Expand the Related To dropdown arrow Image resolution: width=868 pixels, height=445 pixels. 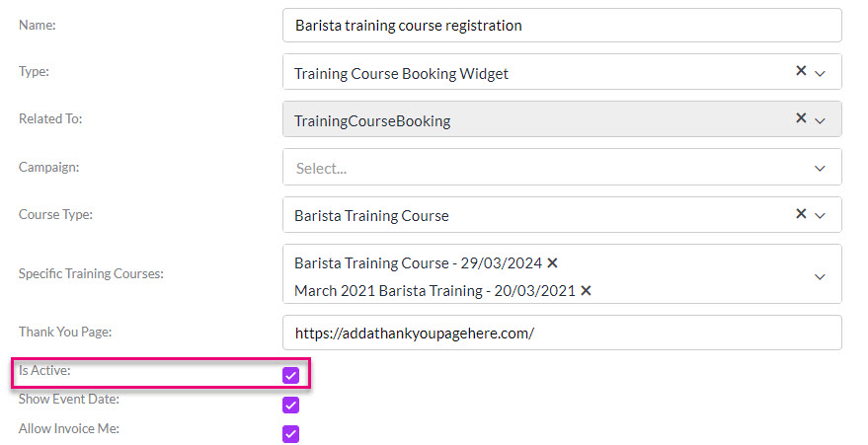[820, 120]
